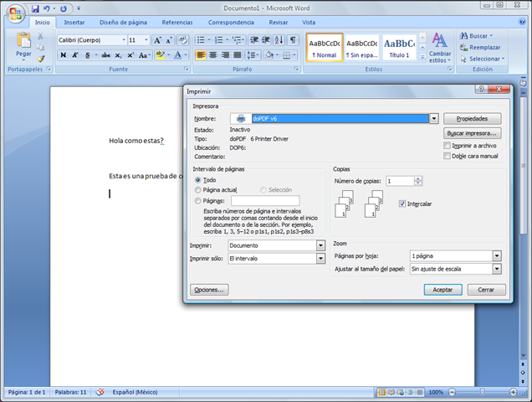Click the zoom slider handle in status bar
532x402 pixels.
[482, 393]
